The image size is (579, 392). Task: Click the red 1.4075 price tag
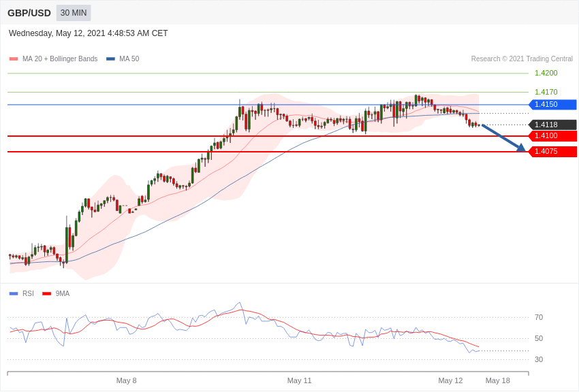pos(552,152)
